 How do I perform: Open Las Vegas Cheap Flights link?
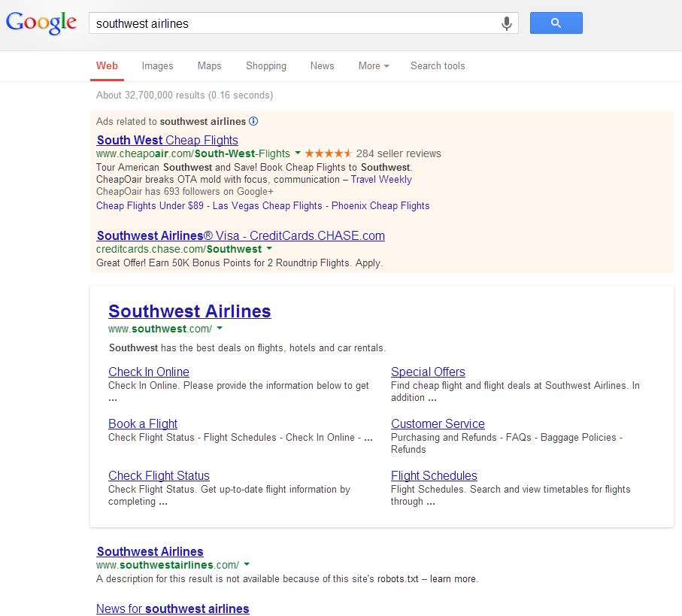point(268,206)
